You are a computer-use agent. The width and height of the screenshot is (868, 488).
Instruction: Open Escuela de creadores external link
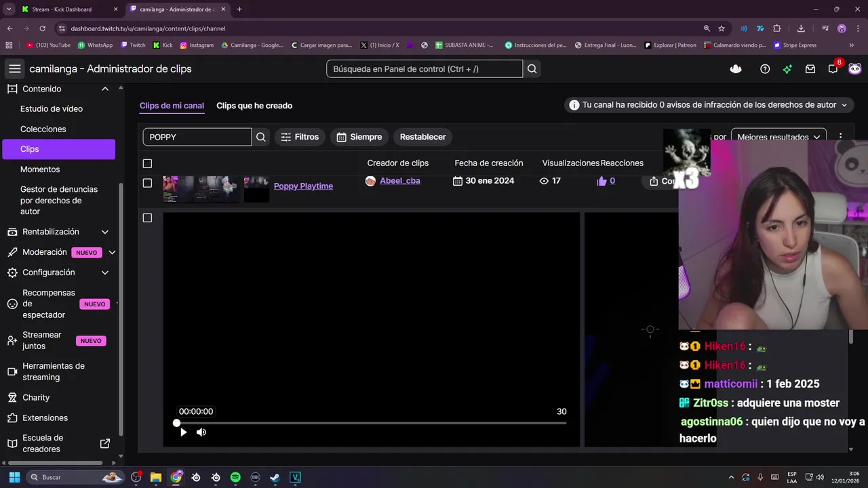(x=105, y=443)
